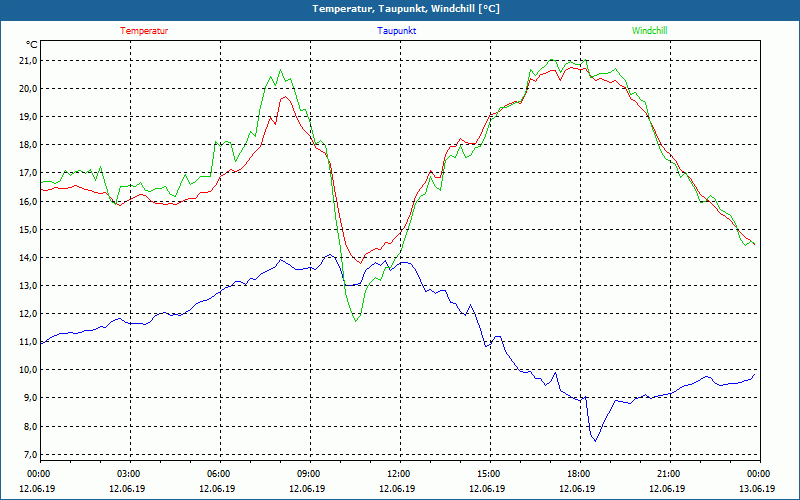Viewport: 800px width, 500px height.
Task: Click the '19,0' y-axis value
Action: pos(29,117)
